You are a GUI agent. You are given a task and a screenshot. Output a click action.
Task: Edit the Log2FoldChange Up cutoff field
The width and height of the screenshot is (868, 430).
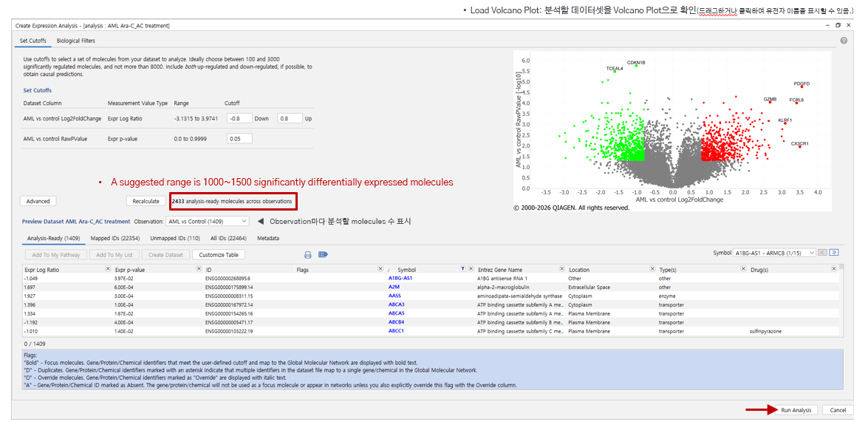(x=290, y=118)
